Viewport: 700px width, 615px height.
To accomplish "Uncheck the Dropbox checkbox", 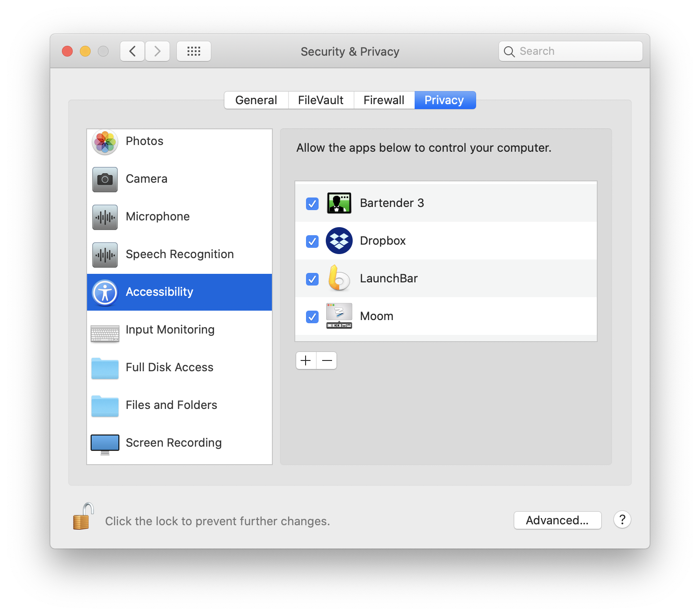I will [x=312, y=242].
